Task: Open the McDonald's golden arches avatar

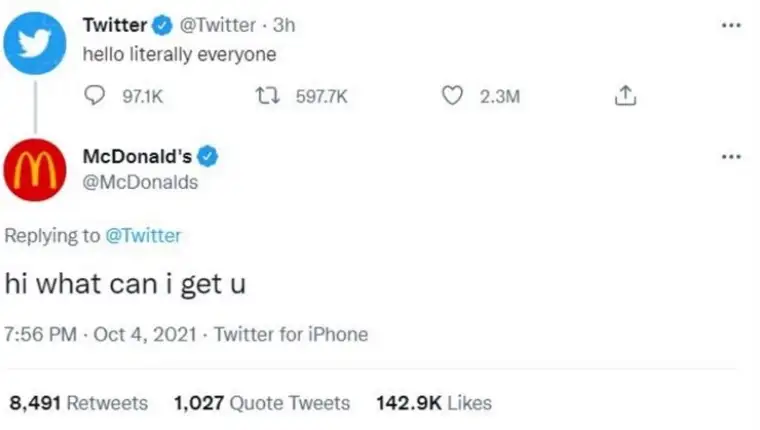Action: (x=35, y=170)
